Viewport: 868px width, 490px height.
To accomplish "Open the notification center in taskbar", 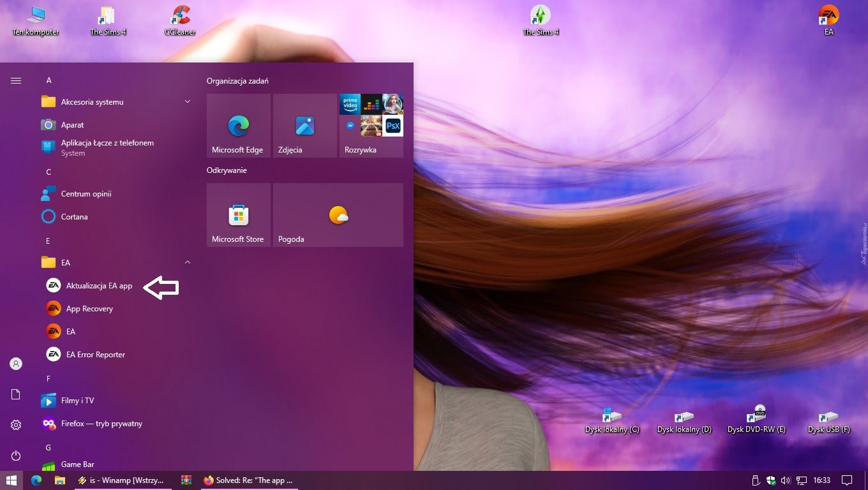I will click(847, 480).
